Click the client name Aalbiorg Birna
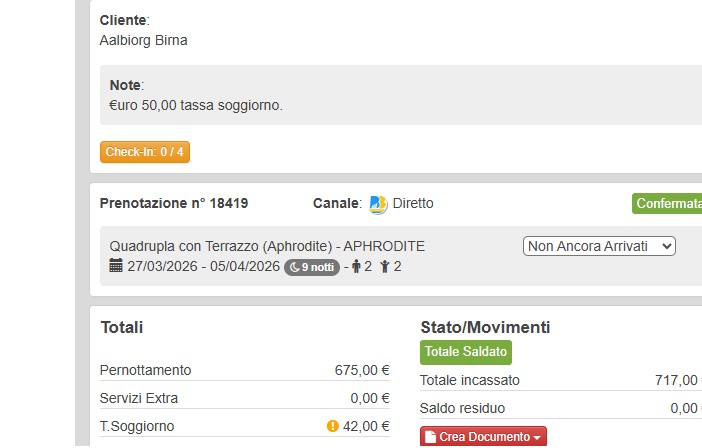Image resolution: width=702 pixels, height=448 pixels. [144, 41]
